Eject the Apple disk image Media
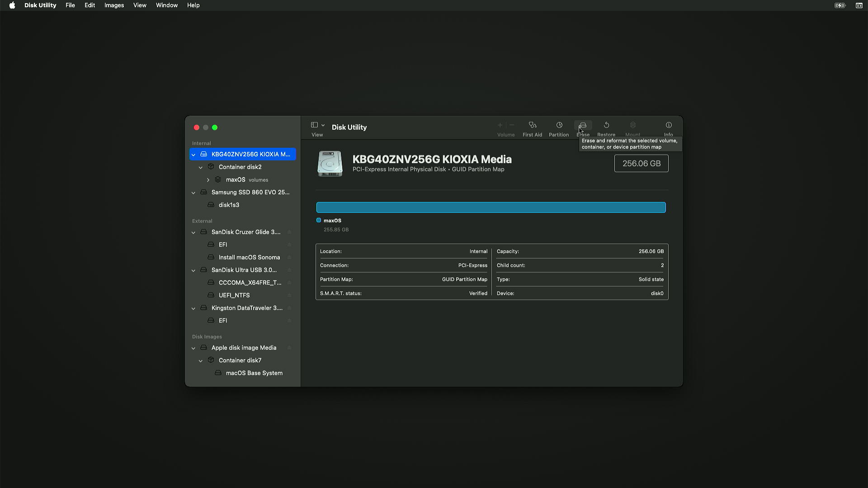The width and height of the screenshot is (868, 488). [289, 348]
